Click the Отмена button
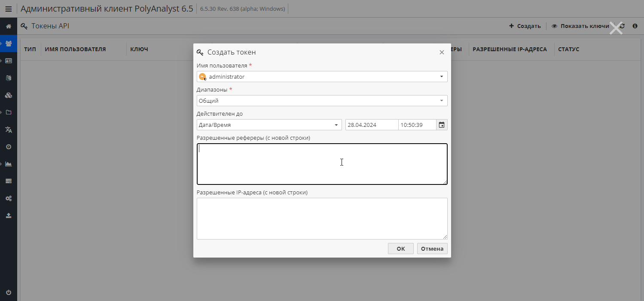644x301 pixels. 432,249
